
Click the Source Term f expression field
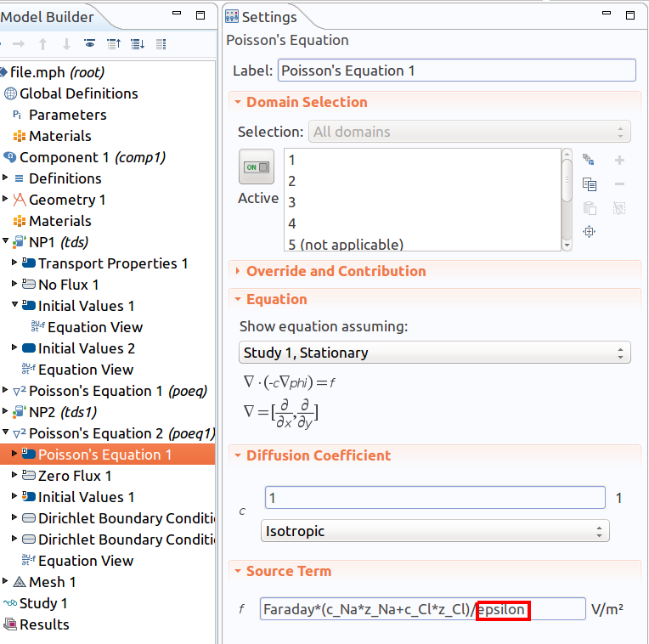[x=422, y=609]
